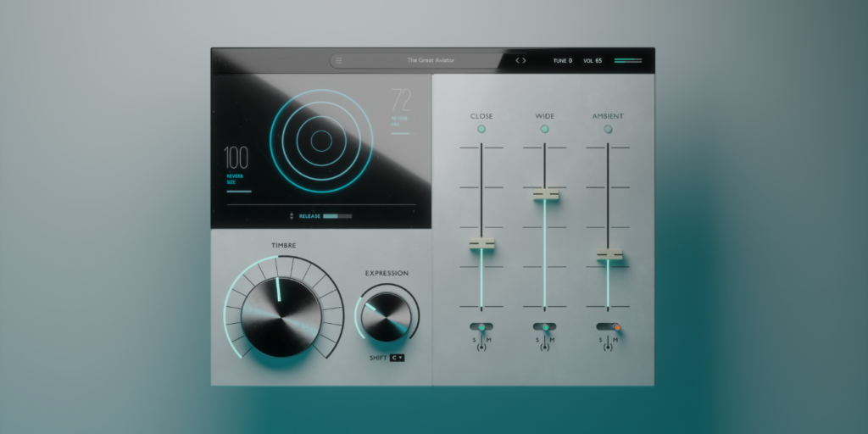The width and height of the screenshot is (868, 434).
Task: Flip the AMBIENT channel S/M switch
Action: point(609,327)
